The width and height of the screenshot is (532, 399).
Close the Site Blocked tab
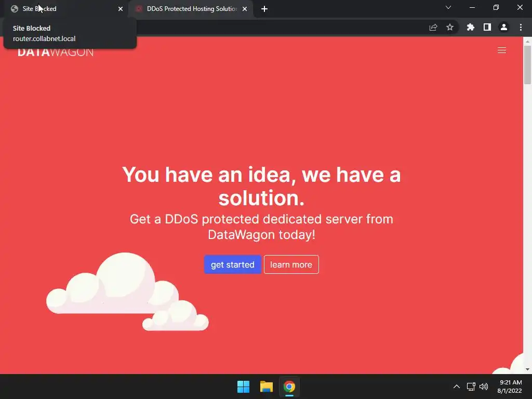point(121,9)
